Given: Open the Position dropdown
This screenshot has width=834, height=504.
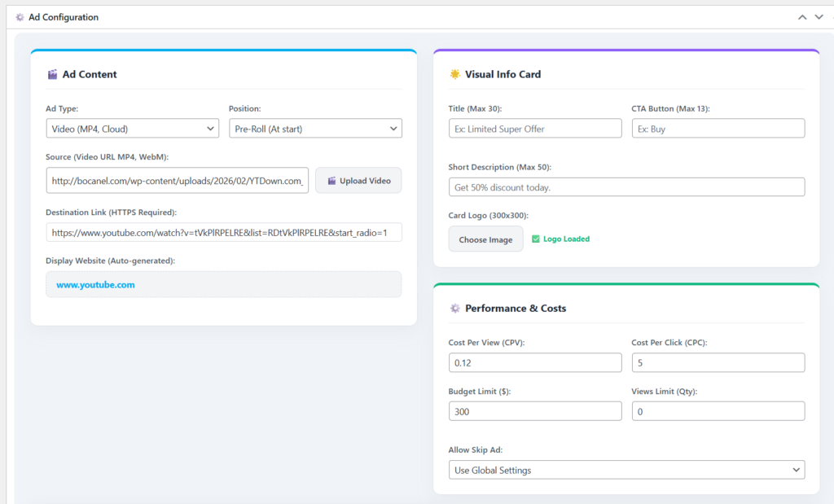Looking at the screenshot, I should click(315, 129).
